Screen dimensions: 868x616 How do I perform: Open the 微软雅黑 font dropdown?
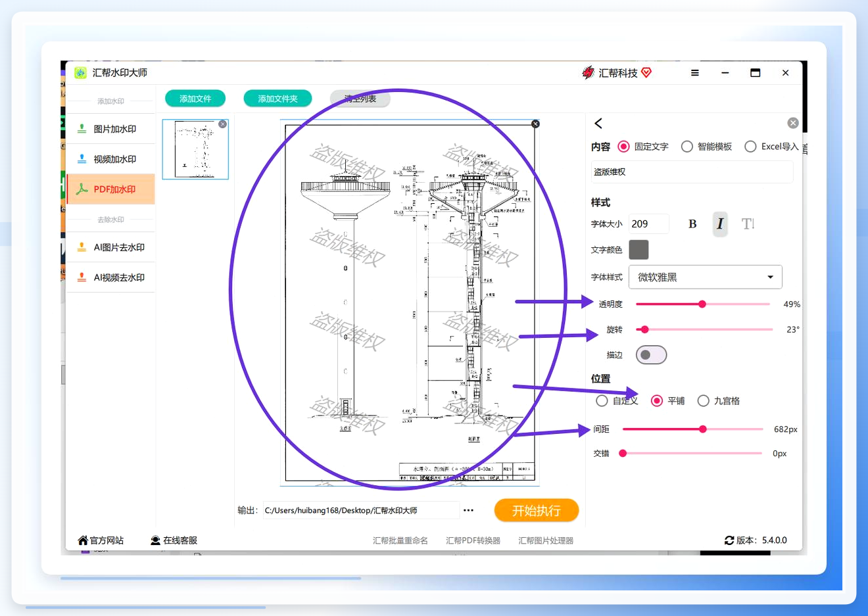click(705, 277)
